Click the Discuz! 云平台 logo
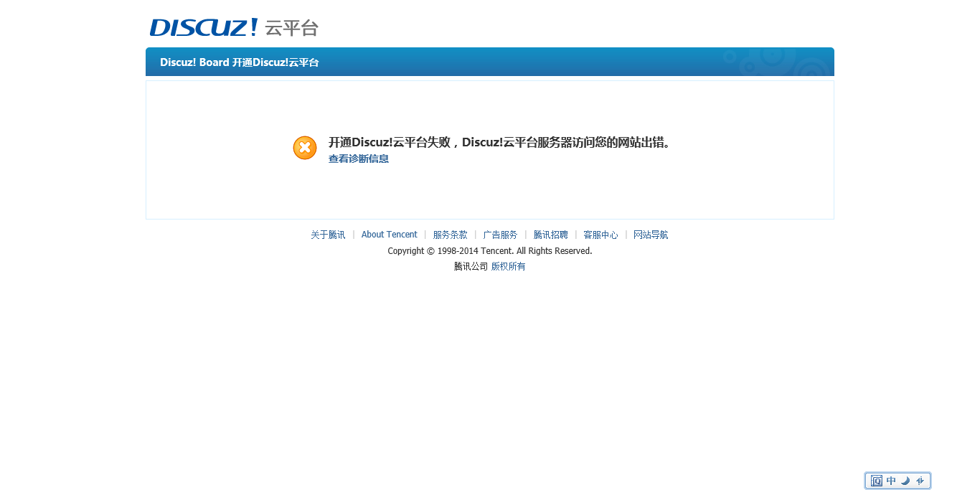The width and height of the screenshot is (980, 490). (x=234, y=27)
